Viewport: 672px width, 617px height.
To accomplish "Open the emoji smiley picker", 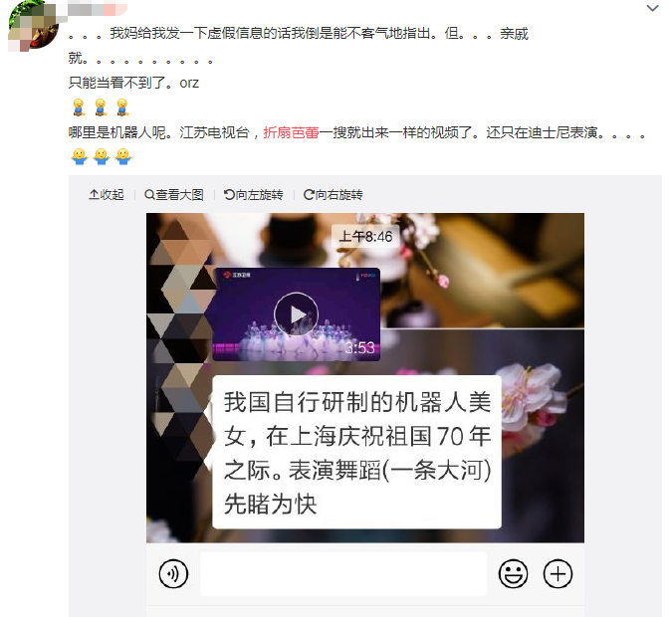I will [x=513, y=574].
